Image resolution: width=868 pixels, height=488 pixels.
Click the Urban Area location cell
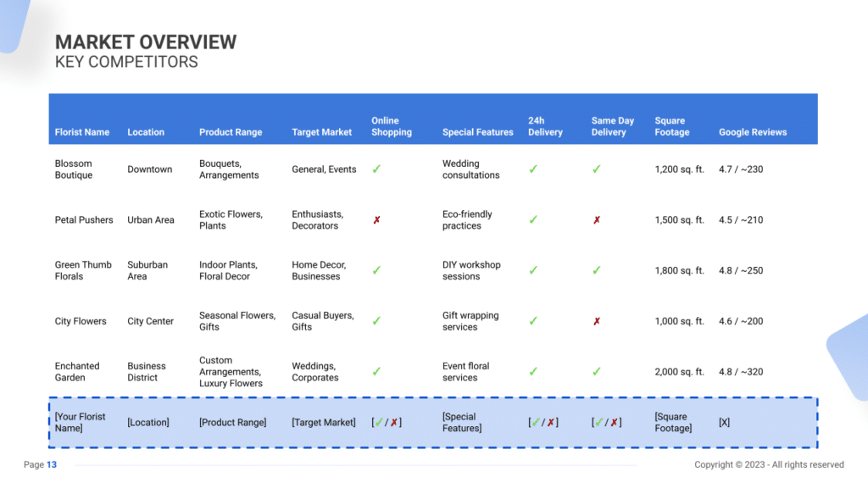(151, 220)
